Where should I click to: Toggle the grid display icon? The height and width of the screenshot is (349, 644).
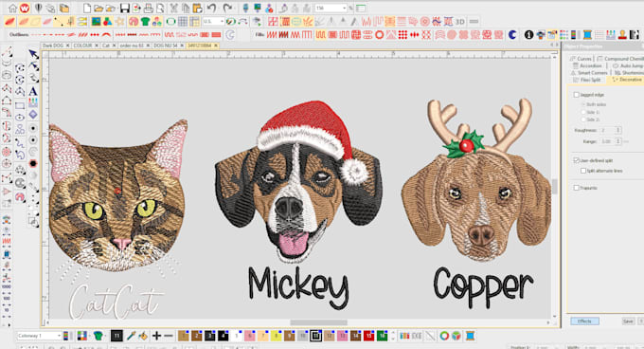pyautogui.click(x=183, y=22)
